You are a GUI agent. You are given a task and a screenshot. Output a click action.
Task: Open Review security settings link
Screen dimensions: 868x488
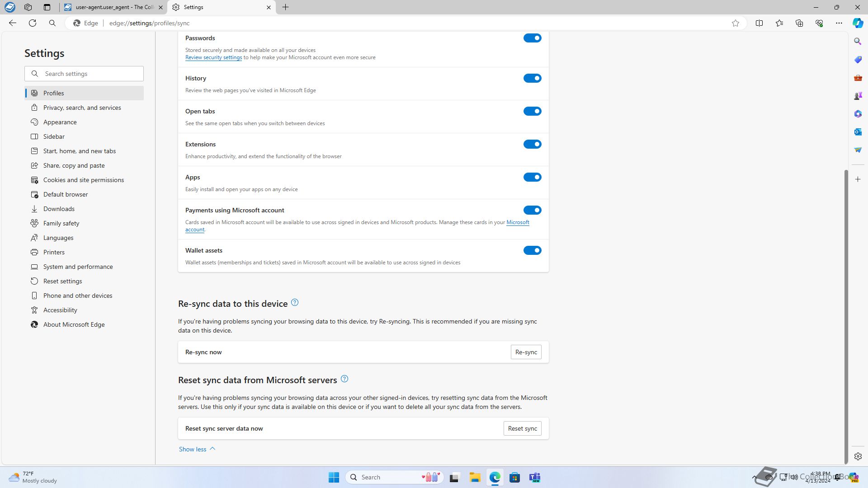213,58
